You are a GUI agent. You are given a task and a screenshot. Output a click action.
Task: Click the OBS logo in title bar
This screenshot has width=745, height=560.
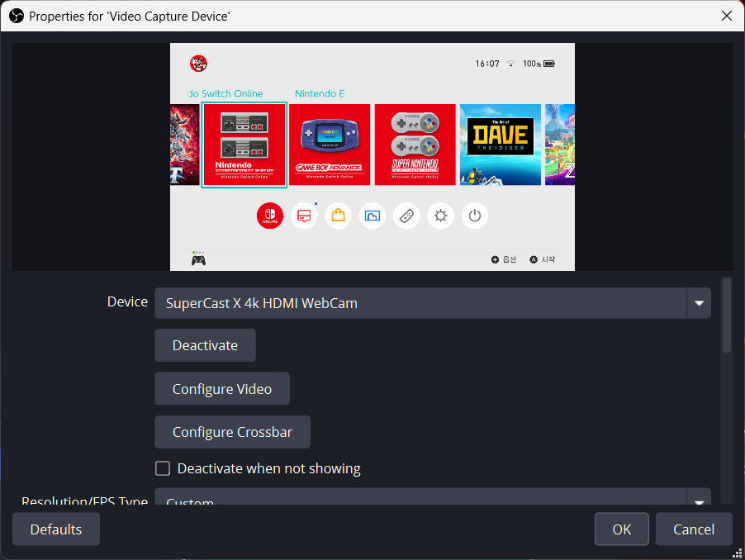[x=17, y=17]
